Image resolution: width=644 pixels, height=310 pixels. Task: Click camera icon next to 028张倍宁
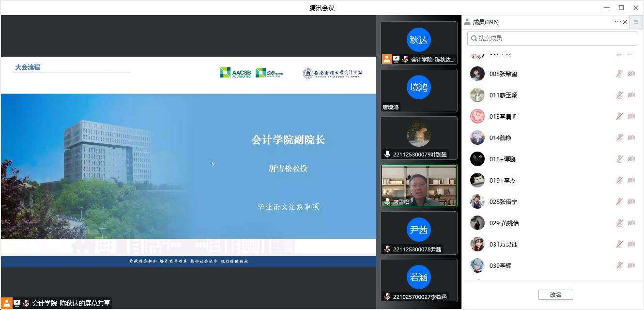631,201
